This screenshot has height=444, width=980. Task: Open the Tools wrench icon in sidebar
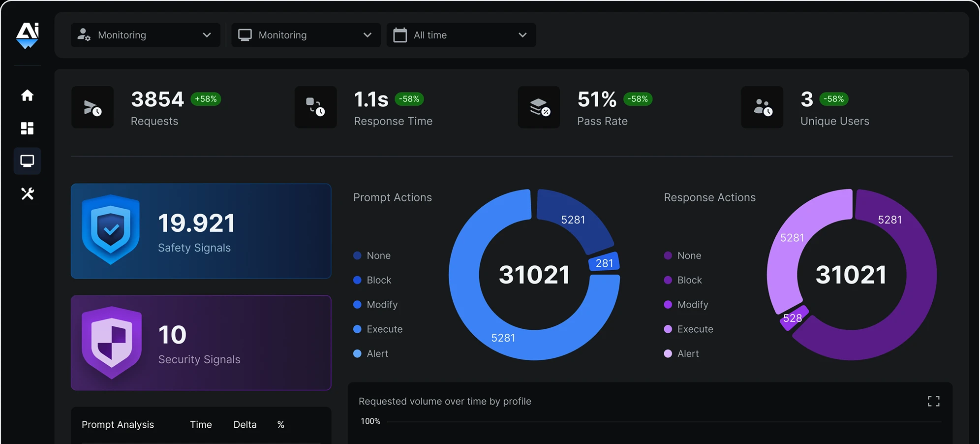pyautogui.click(x=27, y=194)
